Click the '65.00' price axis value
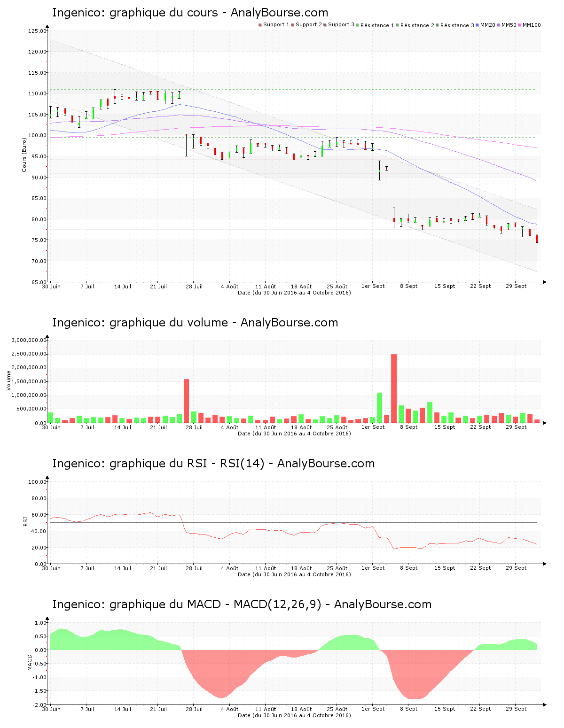564x728 pixels. coord(39,282)
